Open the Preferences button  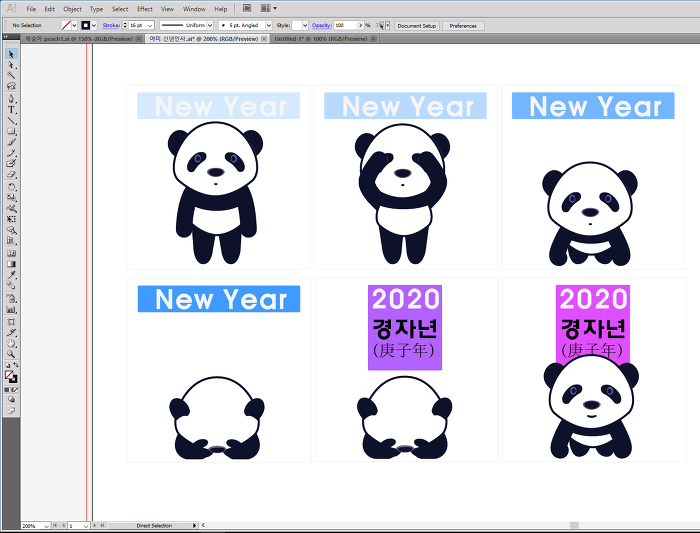coord(463,25)
